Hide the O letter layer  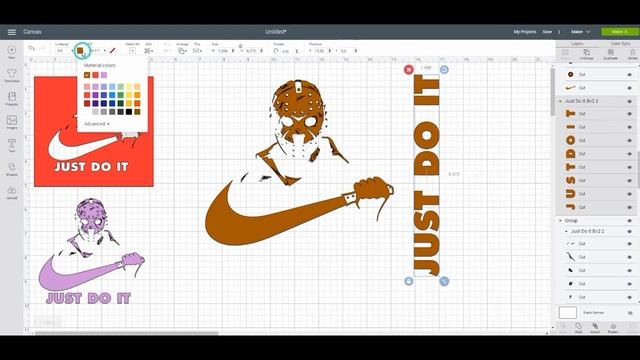point(629,140)
